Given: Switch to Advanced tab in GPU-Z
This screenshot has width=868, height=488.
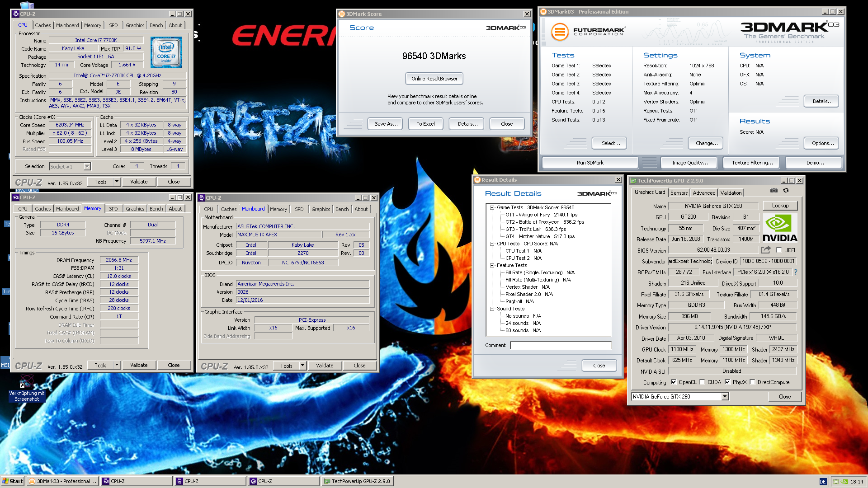Looking at the screenshot, I should [704, 193].
